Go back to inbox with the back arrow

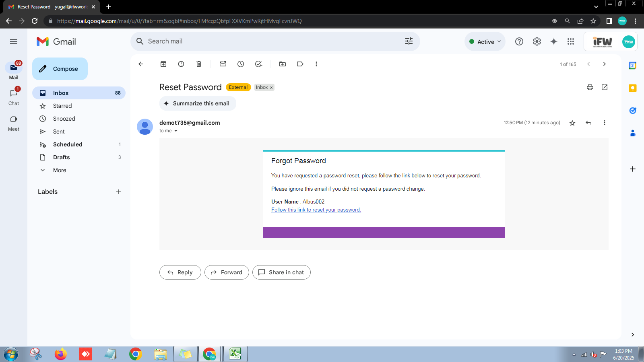(141, 64)
